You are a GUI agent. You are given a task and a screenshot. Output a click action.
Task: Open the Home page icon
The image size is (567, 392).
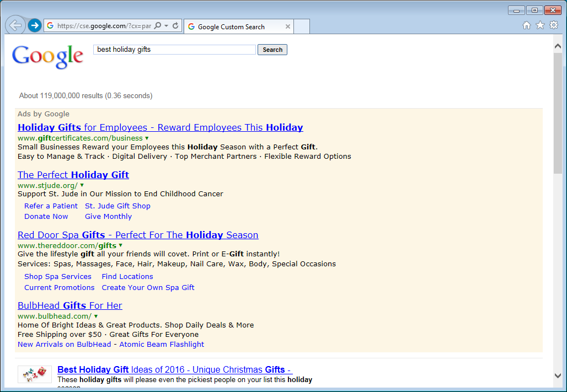[x=527, y=25]
